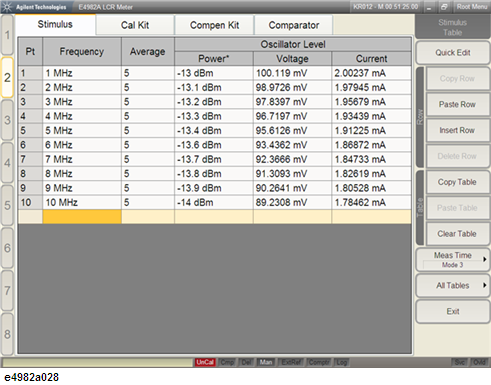
Task: Select table number 6 side tab
Action: [x=7, y=248]
